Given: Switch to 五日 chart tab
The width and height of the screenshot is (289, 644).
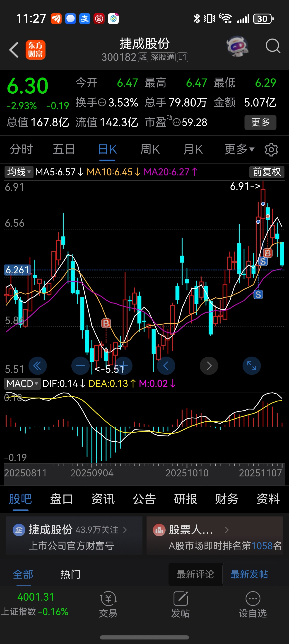Looking at the screenshot, I should [64, 149].
